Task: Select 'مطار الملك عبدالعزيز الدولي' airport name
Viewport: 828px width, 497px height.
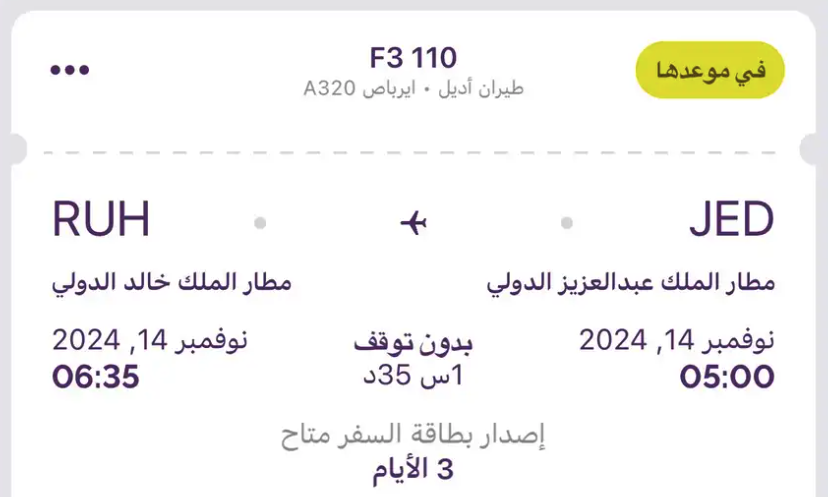Action: click(x=631, y=282)
